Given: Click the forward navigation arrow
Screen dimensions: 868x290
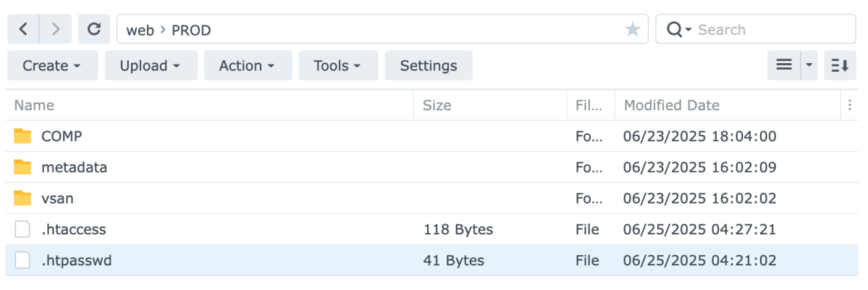Looking at the screenshot, I should pyautogui.click(x=56, y=30).
